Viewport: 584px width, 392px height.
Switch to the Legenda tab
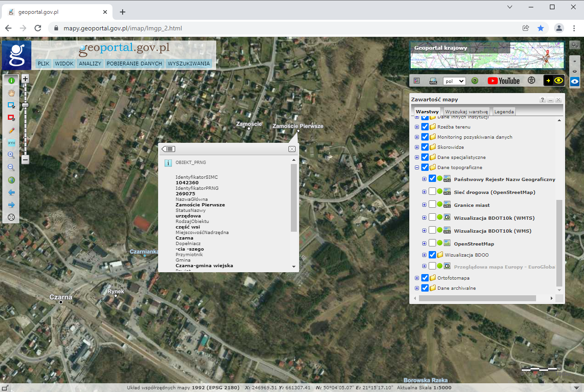coord(504,112)
